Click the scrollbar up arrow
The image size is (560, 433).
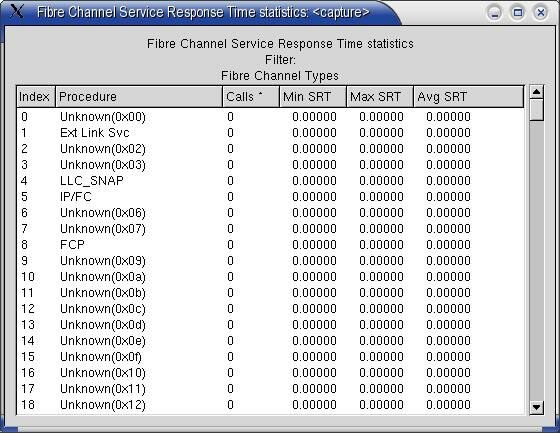pos(536,92)
